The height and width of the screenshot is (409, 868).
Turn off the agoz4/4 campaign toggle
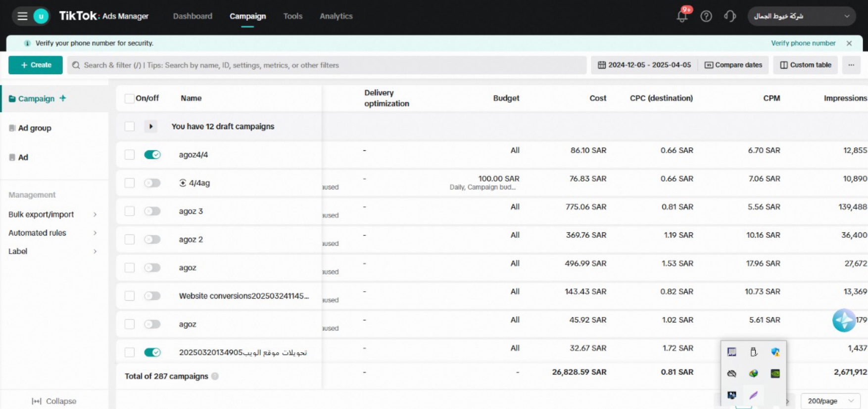point(152,155)
